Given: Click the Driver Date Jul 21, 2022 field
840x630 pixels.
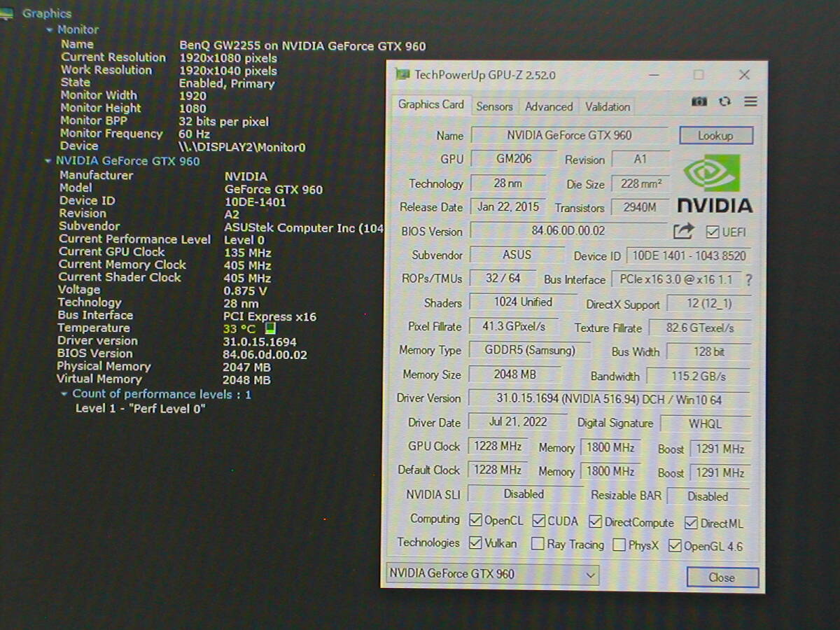Looking at the screenshot, I should coord(517,422).
